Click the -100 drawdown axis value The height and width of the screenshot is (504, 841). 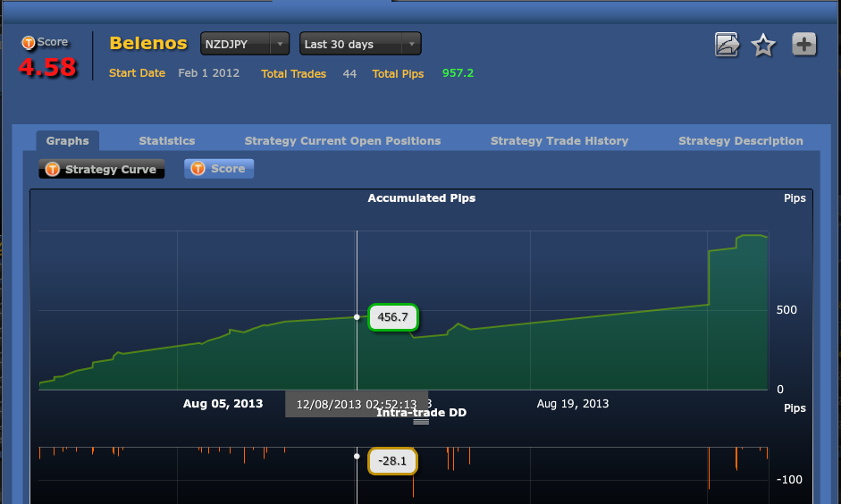point(789,480)
